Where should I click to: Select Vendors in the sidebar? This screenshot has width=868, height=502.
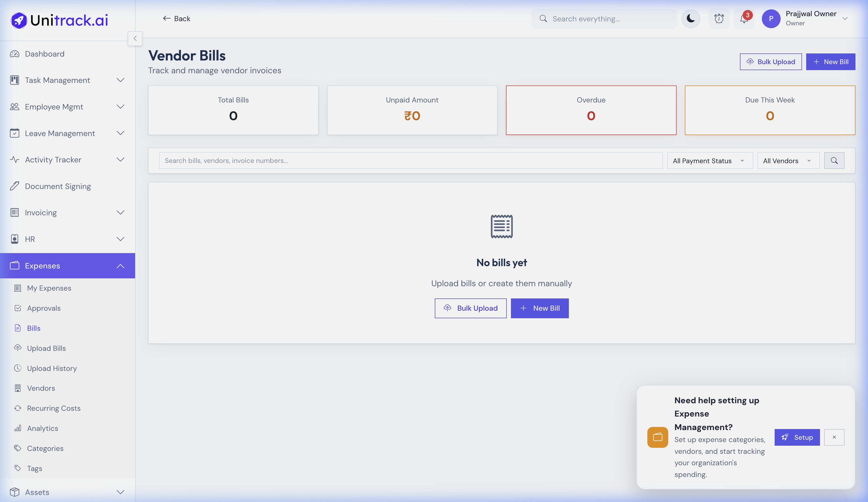[41, 388]
